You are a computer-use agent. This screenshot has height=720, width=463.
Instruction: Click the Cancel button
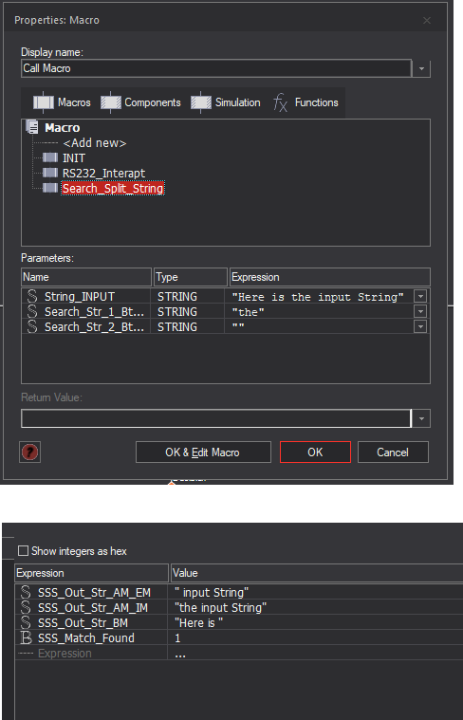pyautogui.click(x=393, y=452)
